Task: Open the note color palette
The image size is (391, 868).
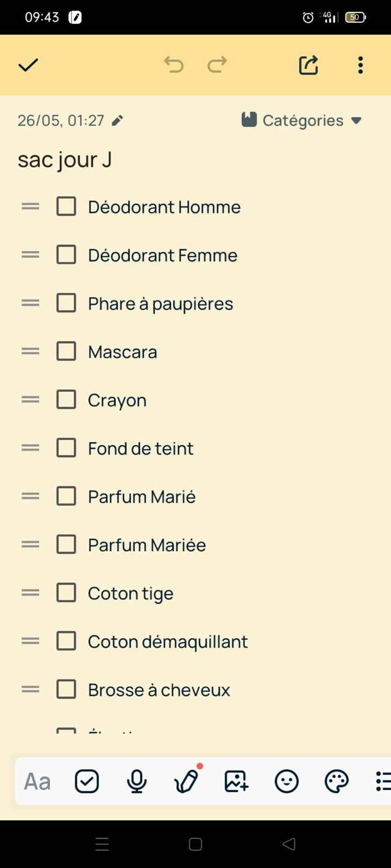Action: (336, 781)
